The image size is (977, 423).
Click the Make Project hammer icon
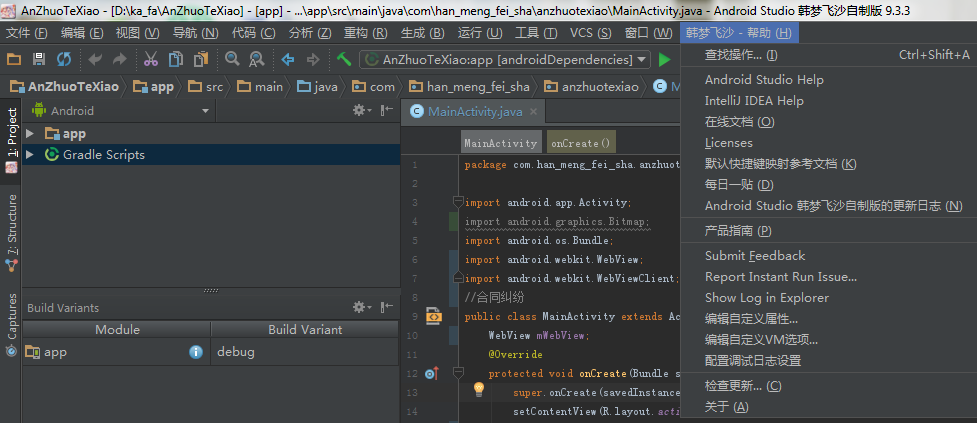344,60
